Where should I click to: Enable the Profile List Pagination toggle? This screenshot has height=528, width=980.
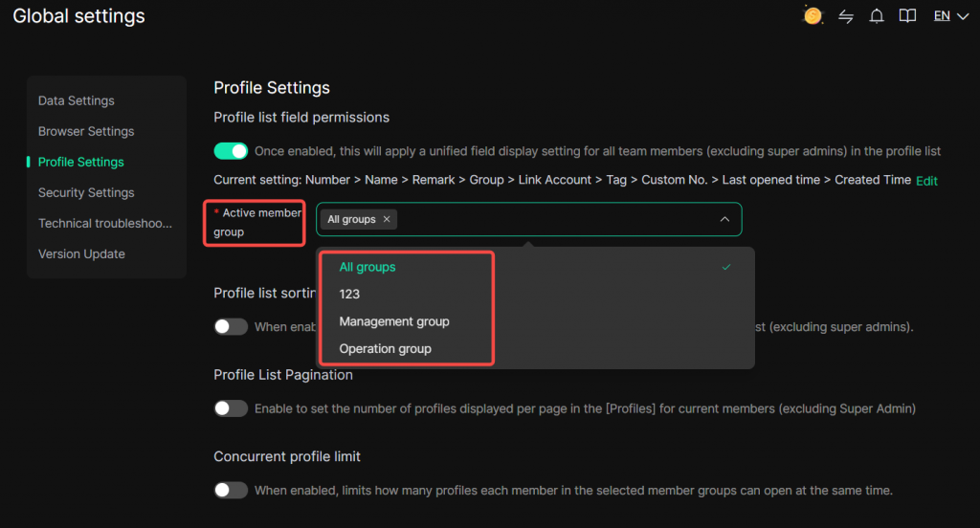click(x=231, y=408)
